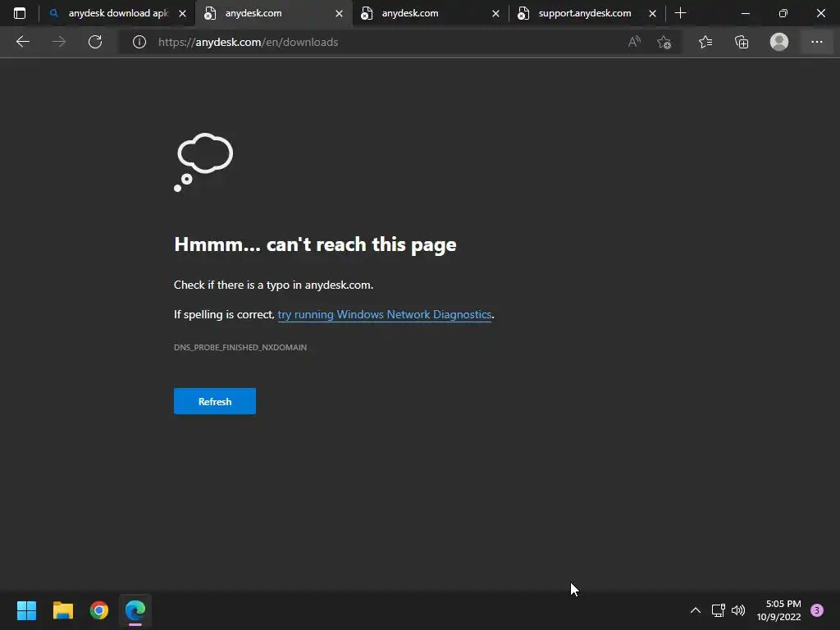Click the blue Refresh button
The height and width of the screenshot is (630, 840).
click(215, 401)
